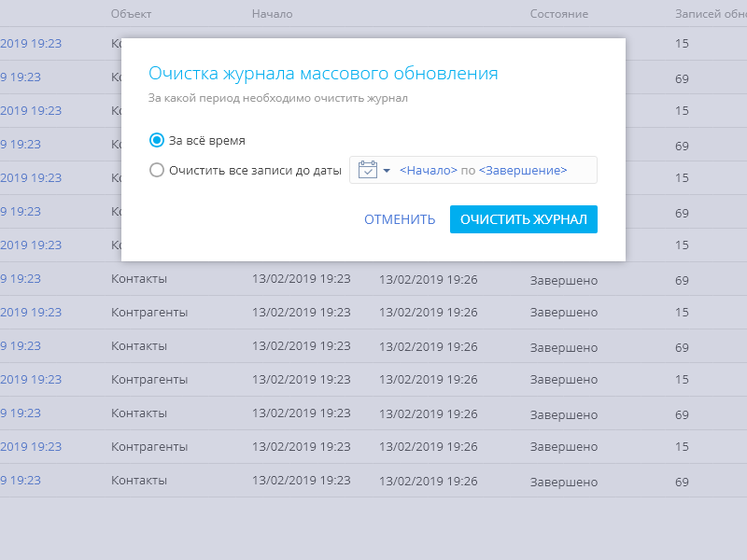This screenshot has height=560, width=747.
Task: Click the "Записей обн" column header
Action: pos(710,14)
